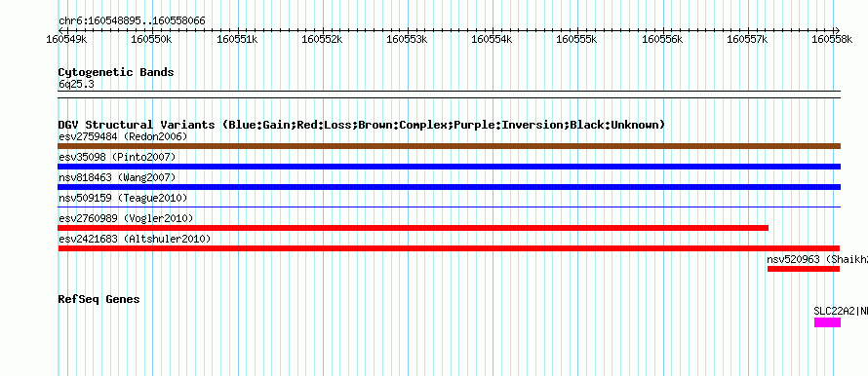
Task: Open the nsv509159 (Teague2010) label
Action: click(x=123, y=198)
